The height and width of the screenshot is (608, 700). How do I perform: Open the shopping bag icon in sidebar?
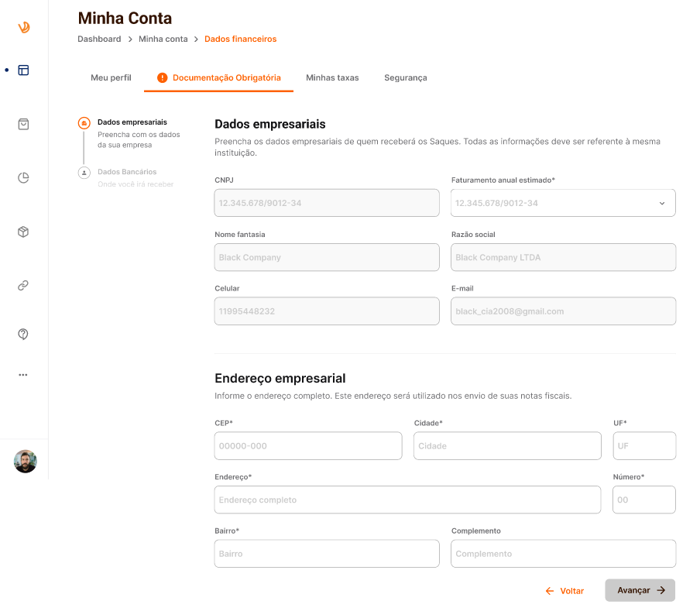(x=23, y=124)
